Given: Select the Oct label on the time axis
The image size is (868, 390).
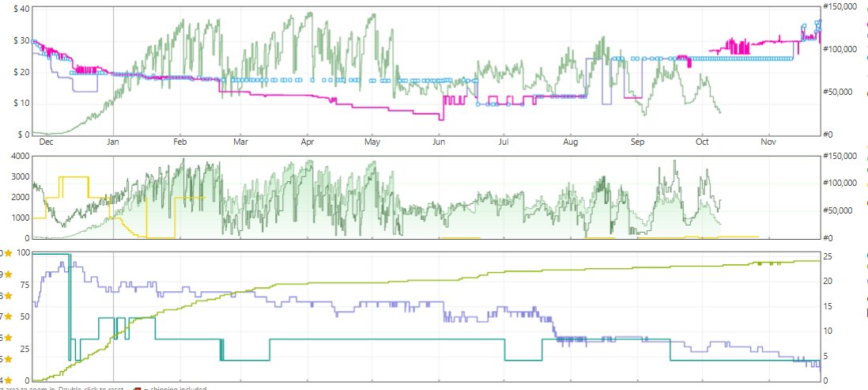Looking at the screenshot, I should pyautogui.click(x=703, y=142).
